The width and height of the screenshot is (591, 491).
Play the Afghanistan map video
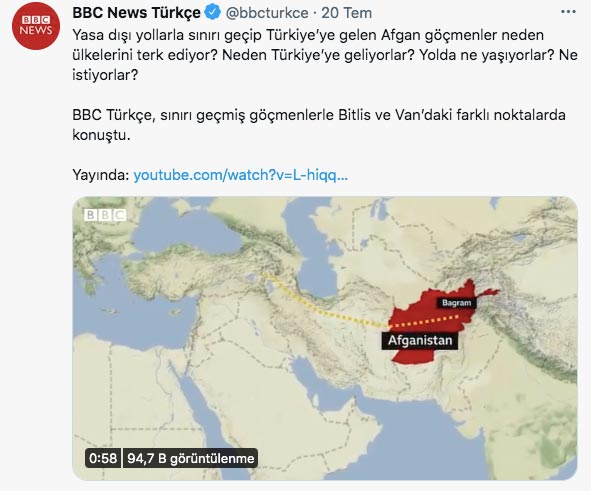point(325,338)
